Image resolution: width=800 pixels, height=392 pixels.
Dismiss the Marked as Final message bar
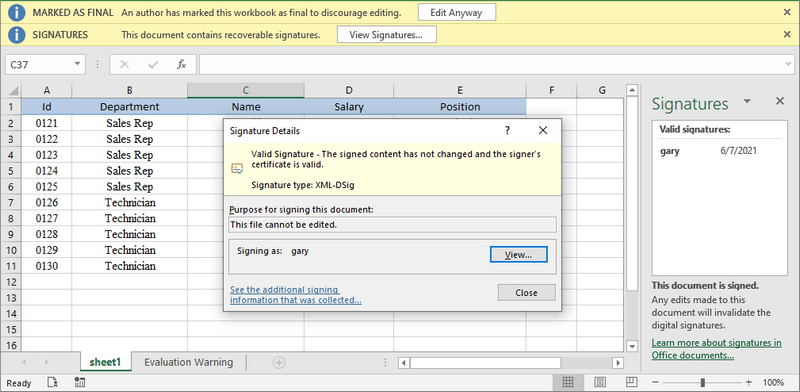click(x=787, y=13)
